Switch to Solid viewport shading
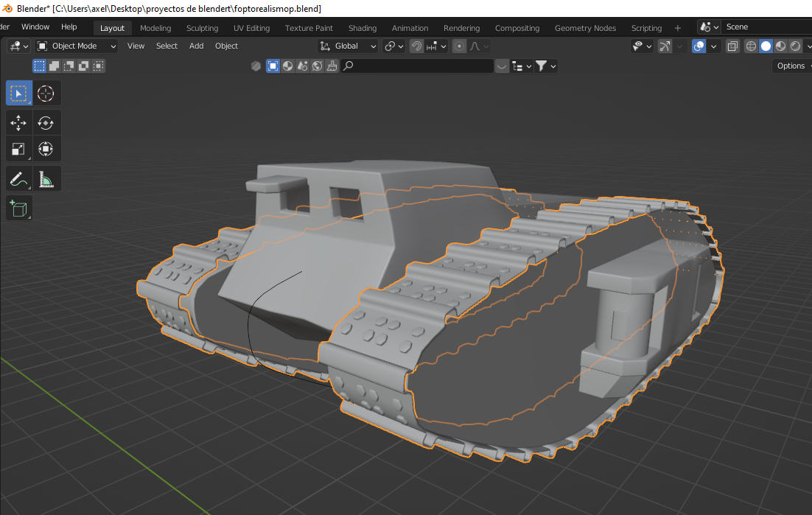 click(766, 46)
